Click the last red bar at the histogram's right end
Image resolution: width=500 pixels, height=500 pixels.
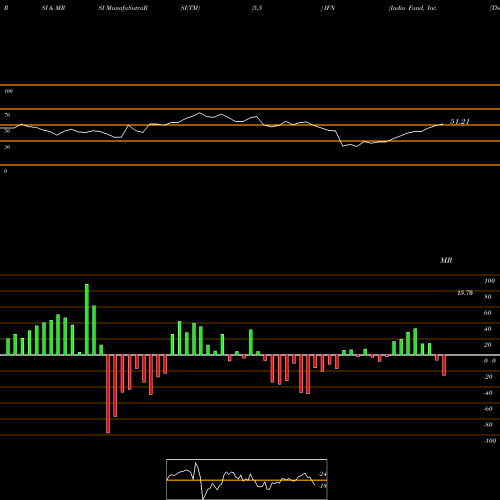444,365
